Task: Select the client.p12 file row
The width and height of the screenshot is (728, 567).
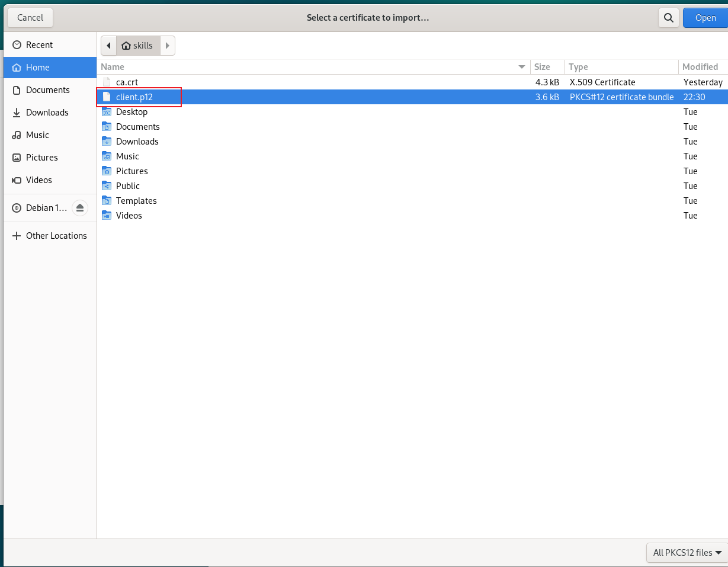Action: click(412, 97)
